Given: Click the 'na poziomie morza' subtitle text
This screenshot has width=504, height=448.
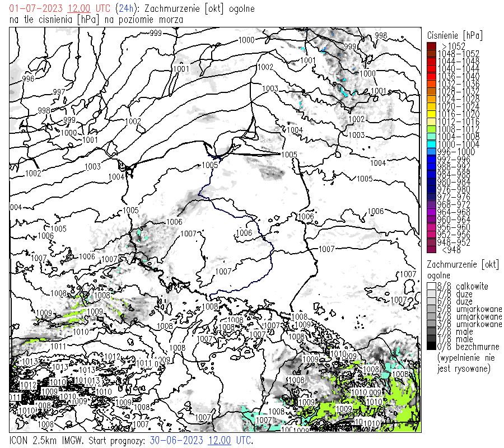Looking at the screenshot, I should point(144,20).
